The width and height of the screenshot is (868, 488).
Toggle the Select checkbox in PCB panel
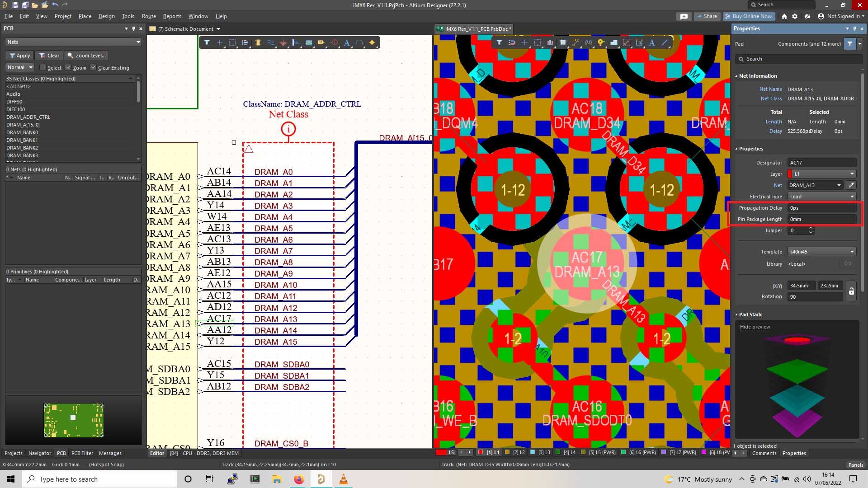[43, 68]
